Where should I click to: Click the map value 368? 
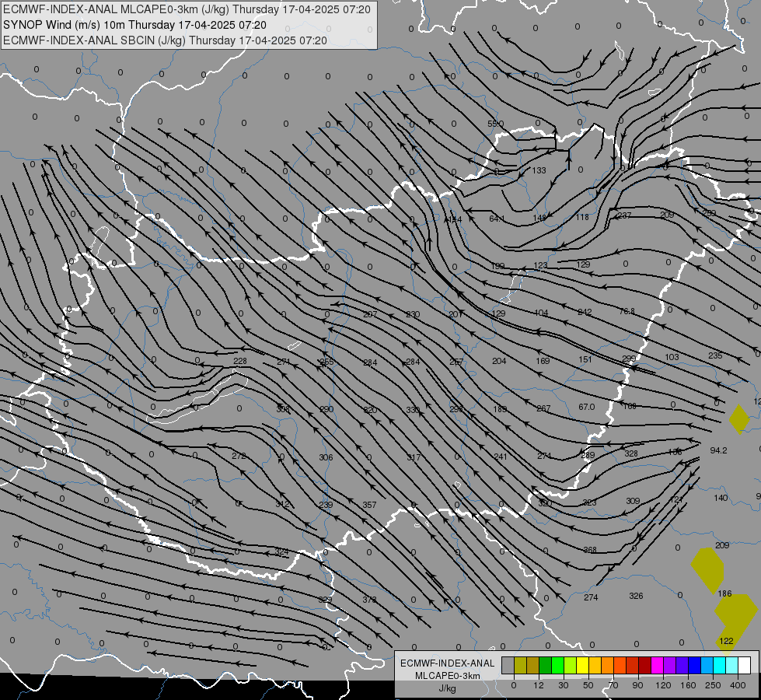click(590, 550)
